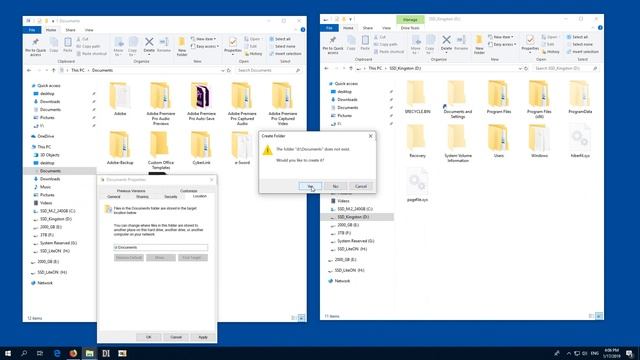This screenshot has height=360, width=640.
Task: Click Pin to Quick access in Documents window
Action: [36, 46]
